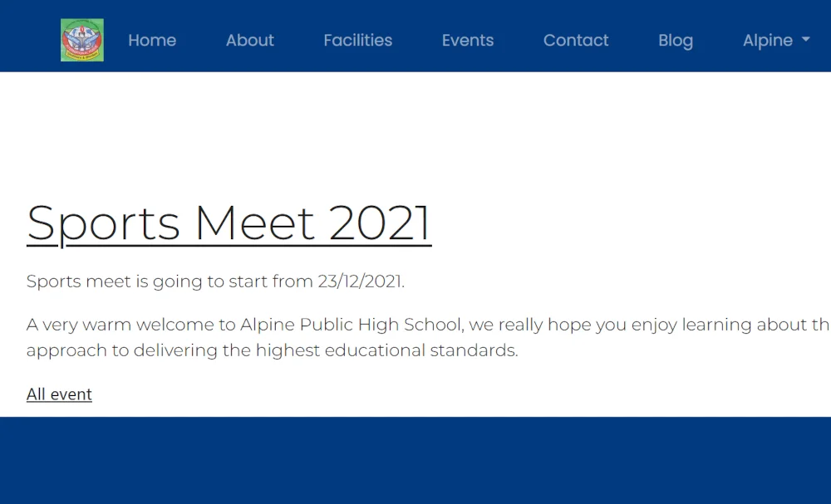Go to the About page
Screen dimensions: 831x504
pyautogui.click(x=249, y=40)
